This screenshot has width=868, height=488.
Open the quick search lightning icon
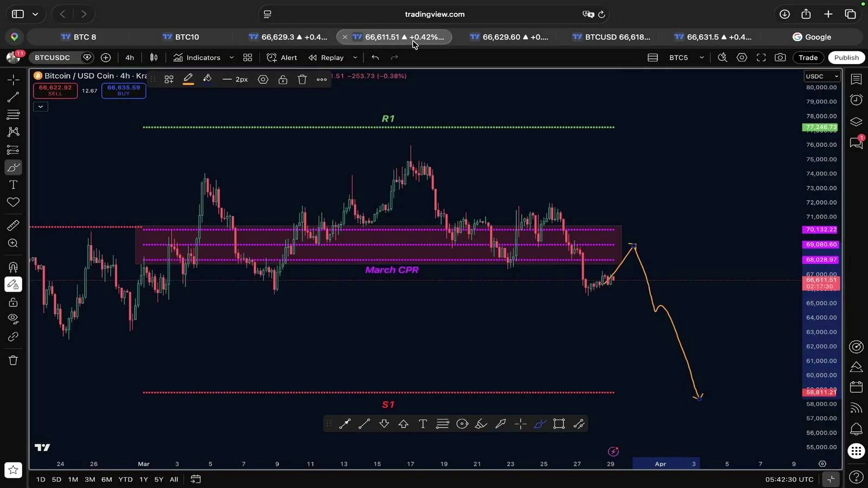click(x=722, y=57)
